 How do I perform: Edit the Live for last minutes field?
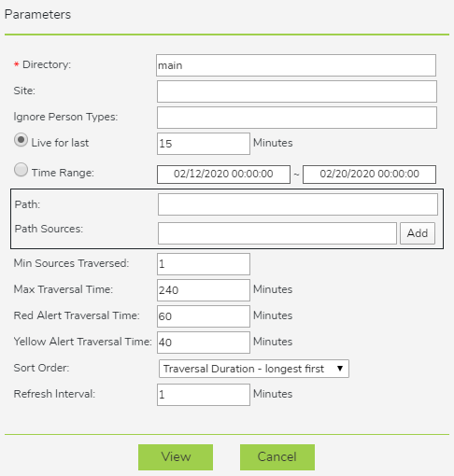[204, 144]
